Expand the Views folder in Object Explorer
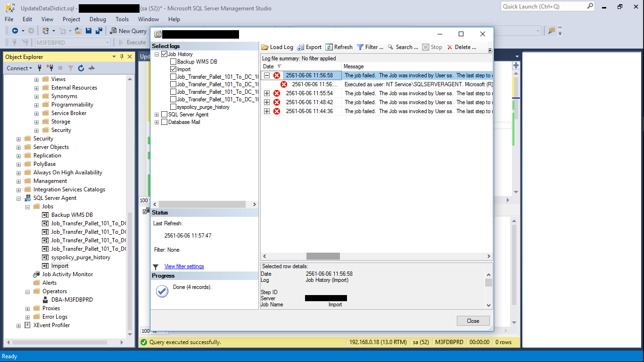This screenshot has height=362, width=644. coord(36,79)
